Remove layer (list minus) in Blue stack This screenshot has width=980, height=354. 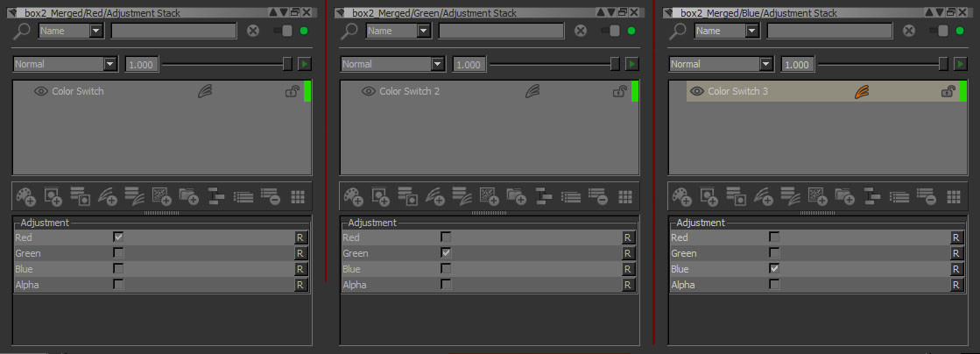tap(927, 197)
